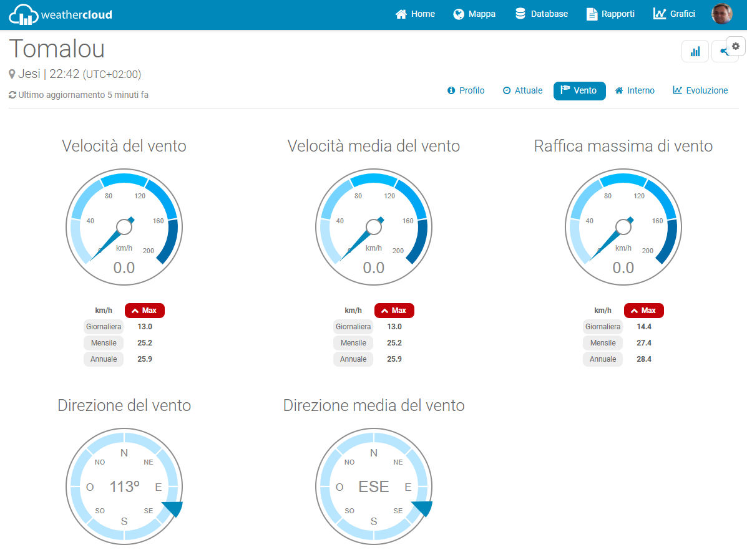Click the weathercloud logo icon

[23, 14]
